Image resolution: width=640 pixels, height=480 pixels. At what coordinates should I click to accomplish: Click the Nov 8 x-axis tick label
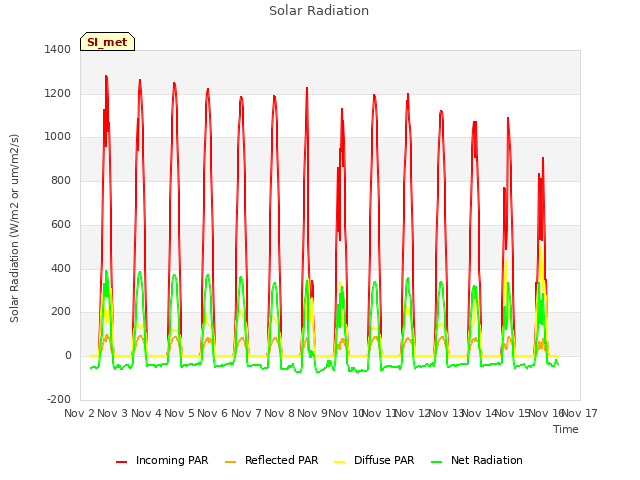tap(280, 413)
